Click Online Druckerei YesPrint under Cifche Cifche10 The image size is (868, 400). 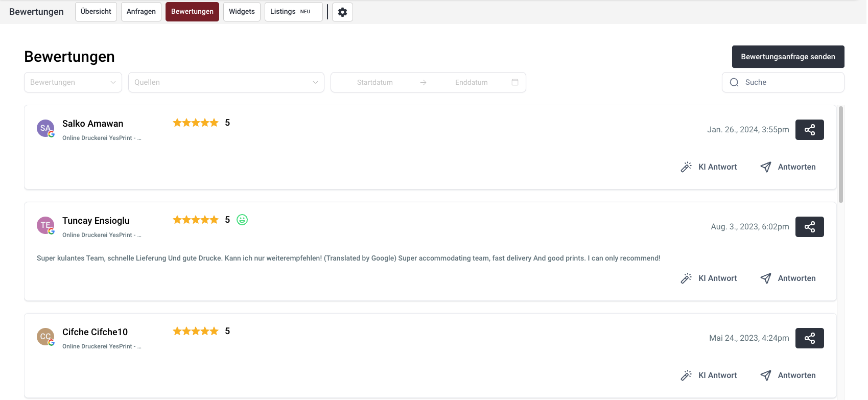[102, 346]
